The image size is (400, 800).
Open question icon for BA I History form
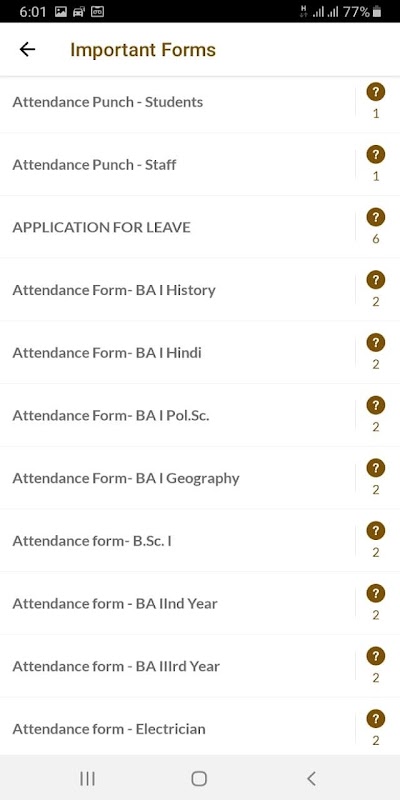(x=376, y=280)
